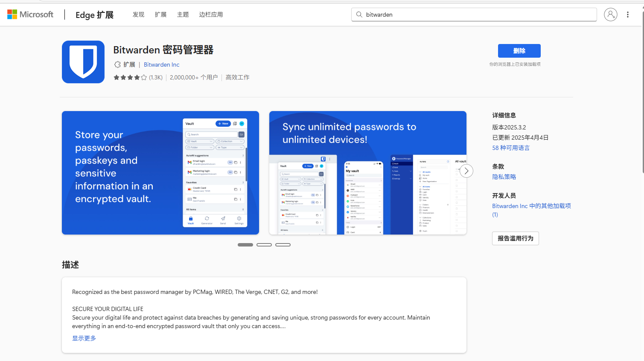Click the 2,000,000+ 个用户 text
Viewport: 644px width, 361px height.
click(x=194, y=77)
